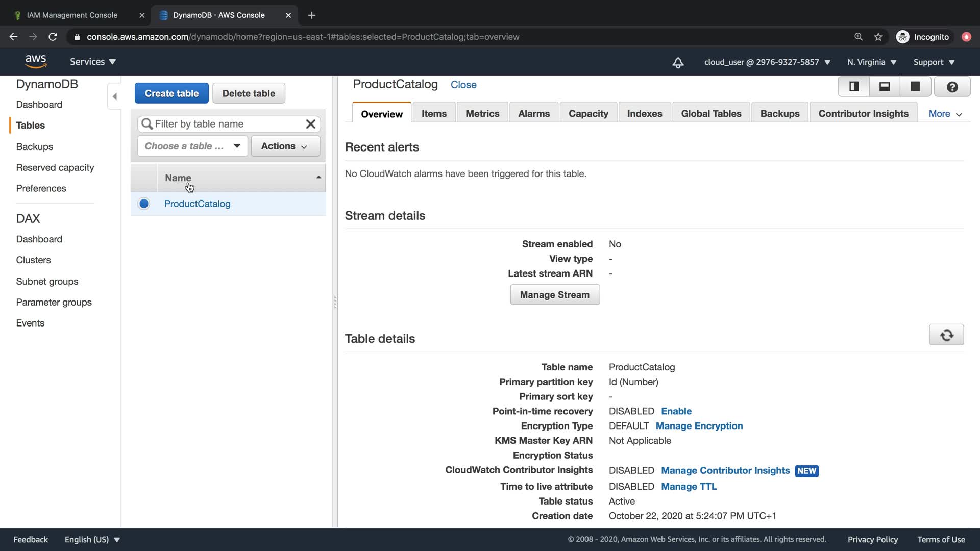Image resolution: width=980 pixels, height=551 pixels.
Task: Click the Manage Stream button
Action: pos(554,295)
